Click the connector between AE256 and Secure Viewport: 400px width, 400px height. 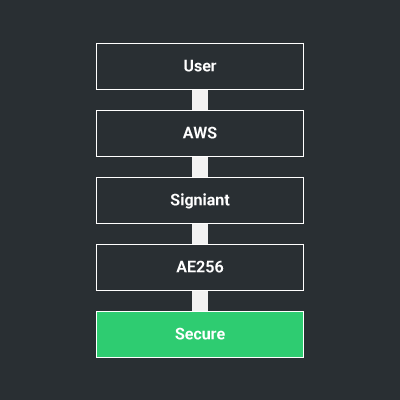[200, 301]
